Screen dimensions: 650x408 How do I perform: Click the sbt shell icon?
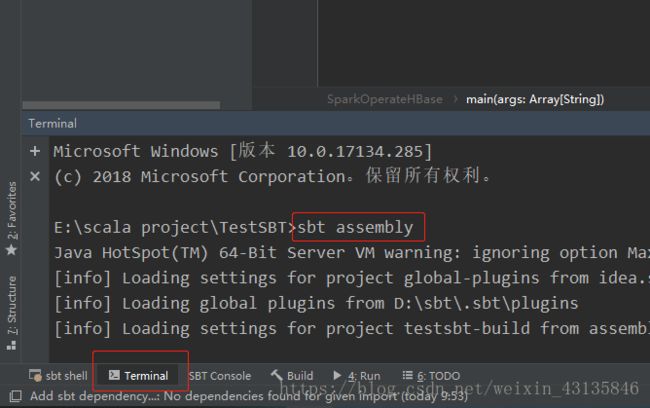[35, 376]
